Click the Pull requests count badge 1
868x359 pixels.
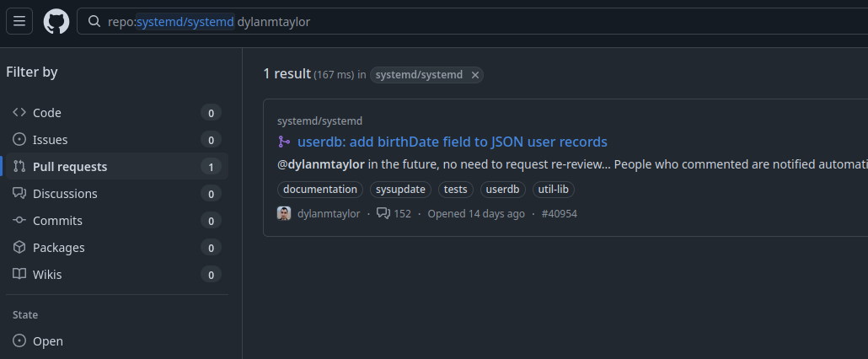211,167
